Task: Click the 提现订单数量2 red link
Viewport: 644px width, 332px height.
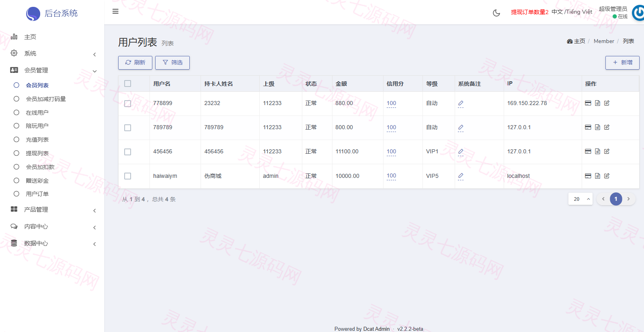Action: [529, 12]
